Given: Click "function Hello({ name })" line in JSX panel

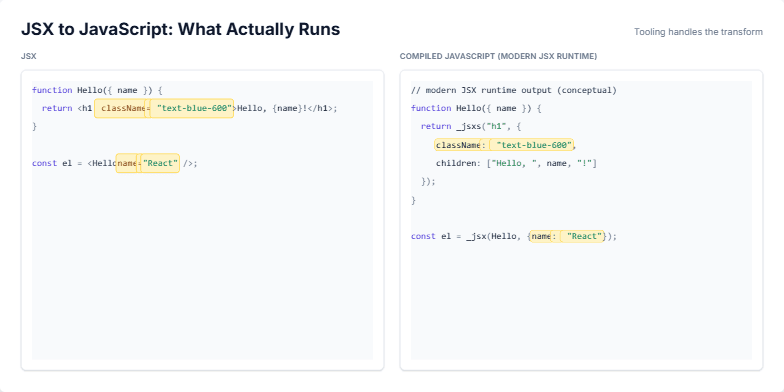Looking at the screenshot, I should click(98, 90).
